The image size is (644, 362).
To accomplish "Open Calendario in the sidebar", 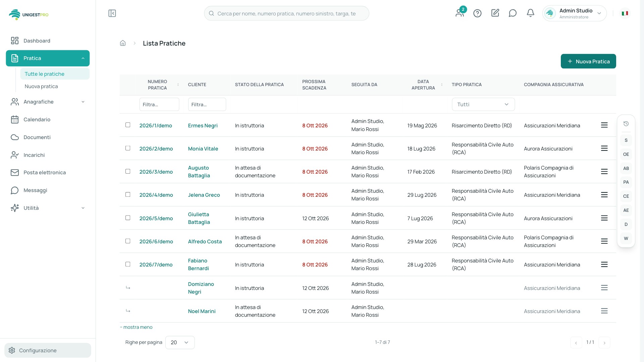I will (x=48, y=120).
